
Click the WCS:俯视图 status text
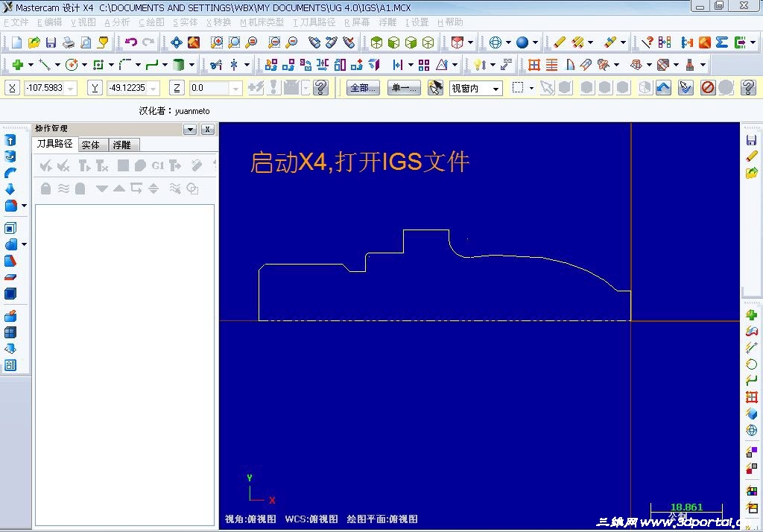pyautogui.click(x=311, y=519)
